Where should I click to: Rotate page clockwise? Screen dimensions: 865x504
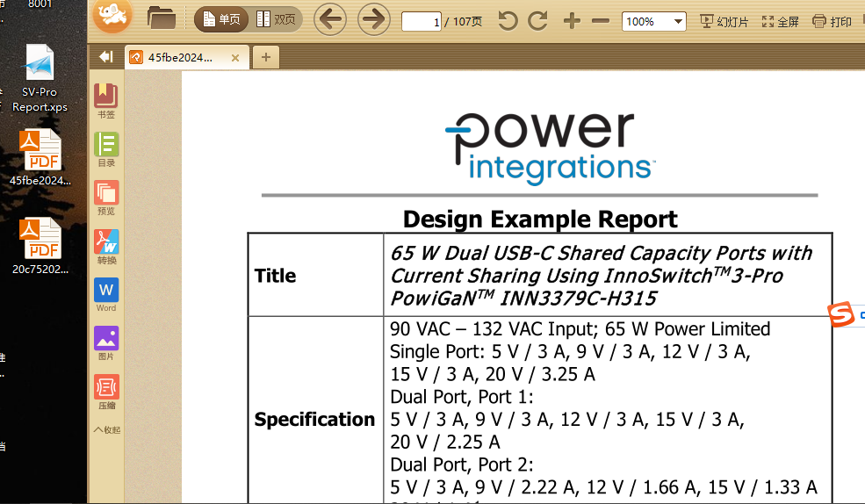(537, 21)
